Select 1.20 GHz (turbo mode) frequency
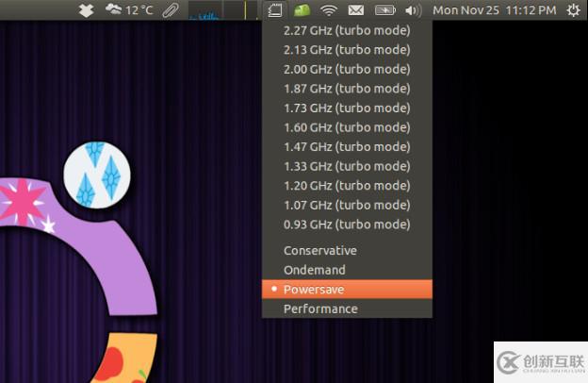 click(347, 186)
